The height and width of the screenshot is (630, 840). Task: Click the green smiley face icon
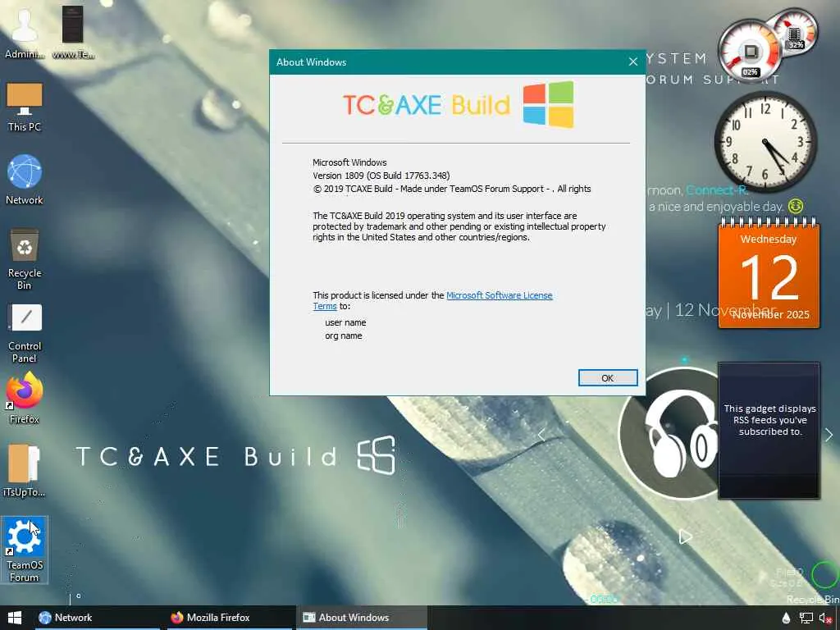point(796,206)
